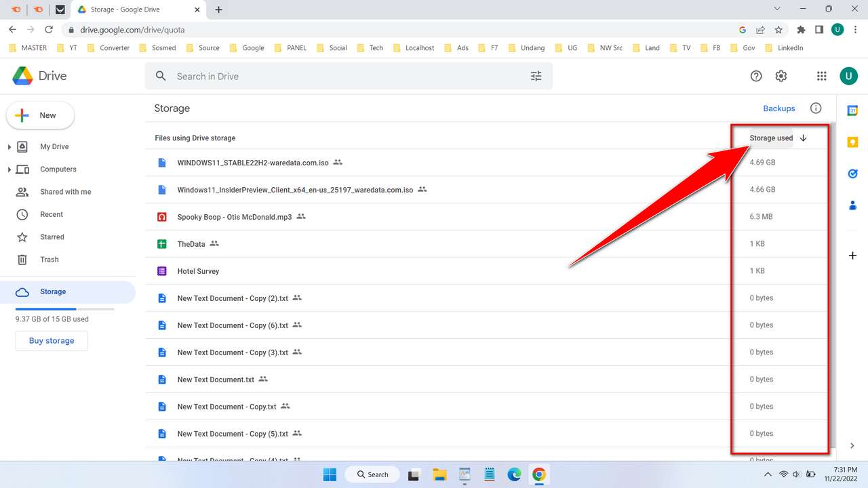Open the Google Keep side panel

(852, 142)
